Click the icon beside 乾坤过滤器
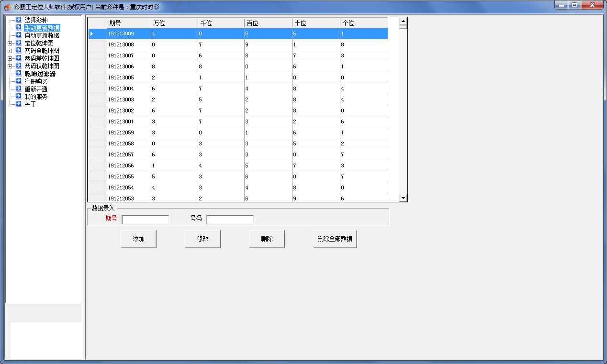 click(x=18, y=74)
